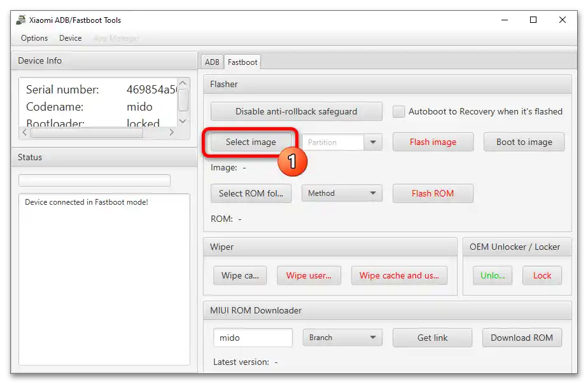This screenshot has width=588, height=384.
Task: Minimize the Xiaomi ADB/Fastboot Tools window
Action: click(x=505, y=20)
